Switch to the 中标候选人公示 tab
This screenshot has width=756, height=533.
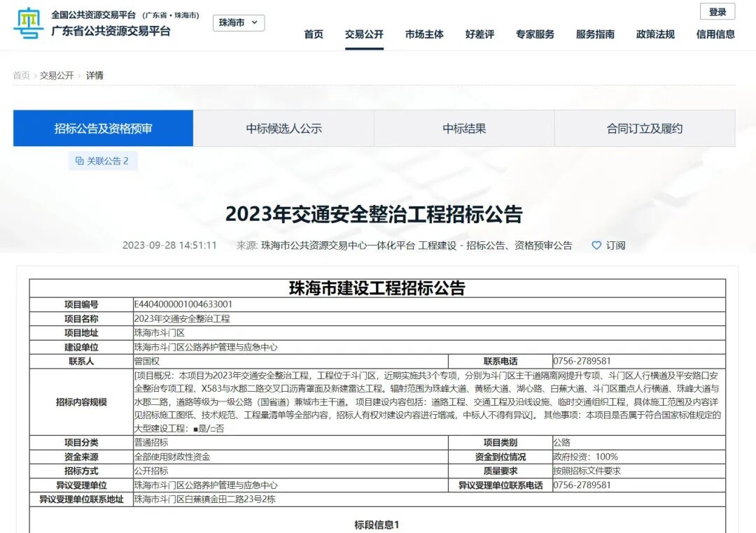pos(283,128)
